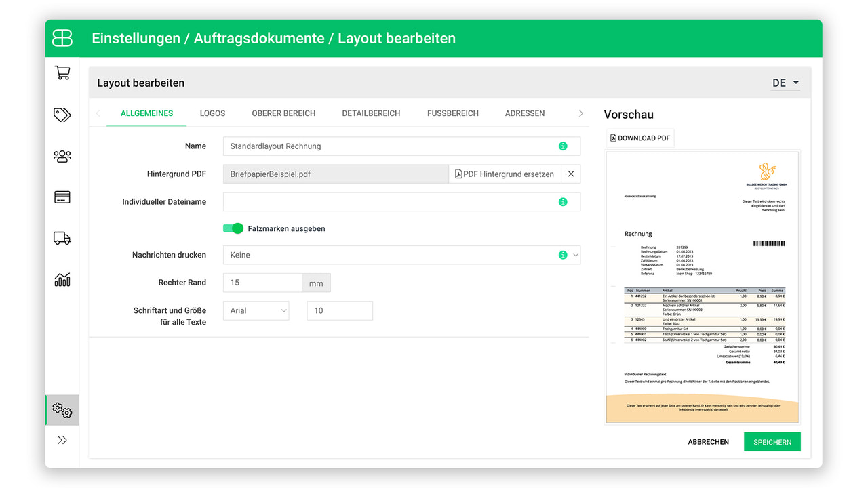Open the Nachrichten drucken dropdown
Image resolution: width=868 pixels, height=488 pixels.
coord(575,254)
